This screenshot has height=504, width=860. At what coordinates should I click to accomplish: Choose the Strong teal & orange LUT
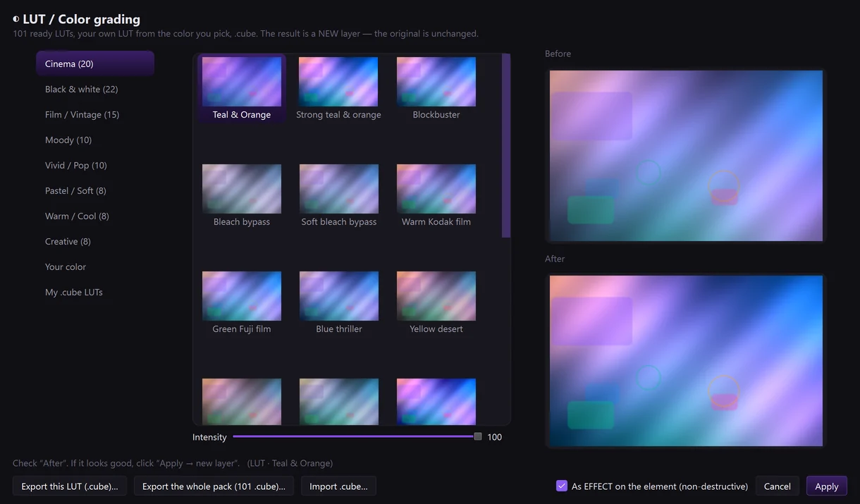click(x=338, y=89)
